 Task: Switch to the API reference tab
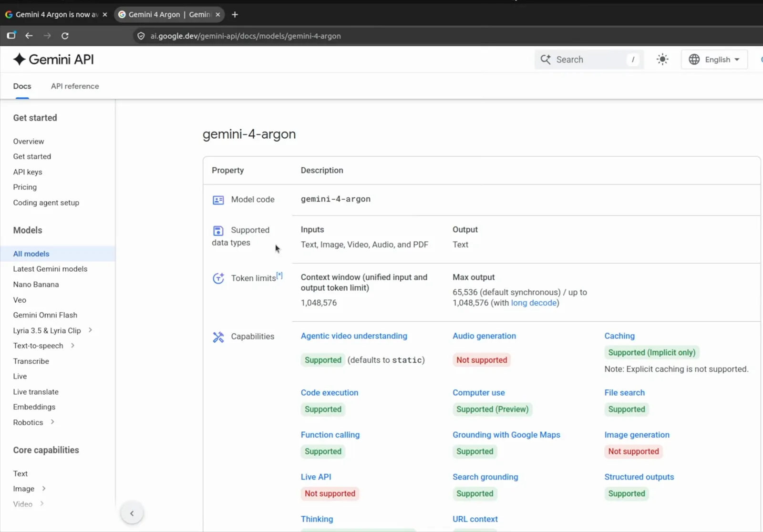75,86
